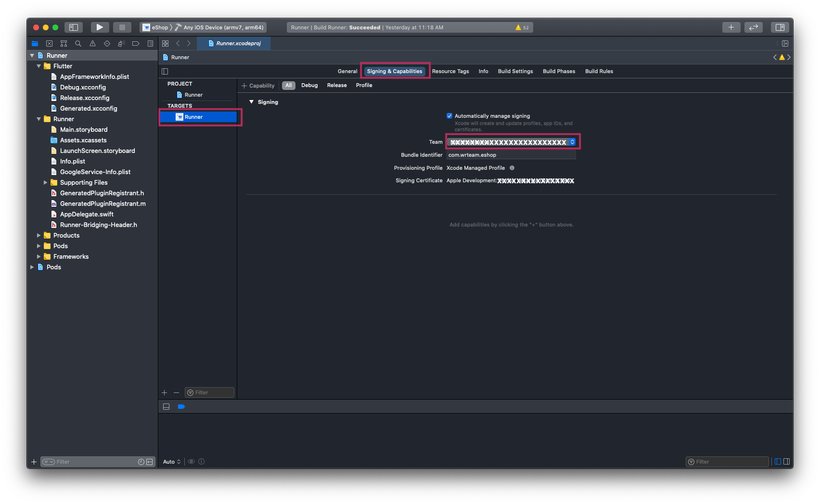The width and height of the screenshot is (820, 504).
Task: Click the yellow warning count in status bar
Action: (x=522, y=27)
